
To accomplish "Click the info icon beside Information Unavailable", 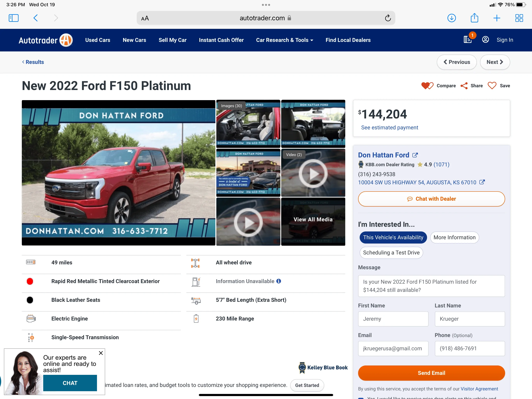I will [x=278, y=281].
